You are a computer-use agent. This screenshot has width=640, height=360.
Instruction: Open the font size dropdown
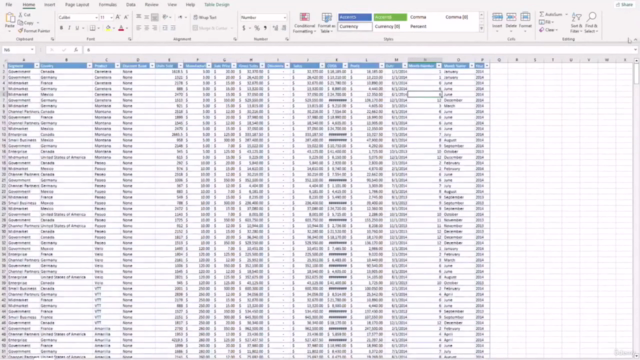tap(111, 18)
